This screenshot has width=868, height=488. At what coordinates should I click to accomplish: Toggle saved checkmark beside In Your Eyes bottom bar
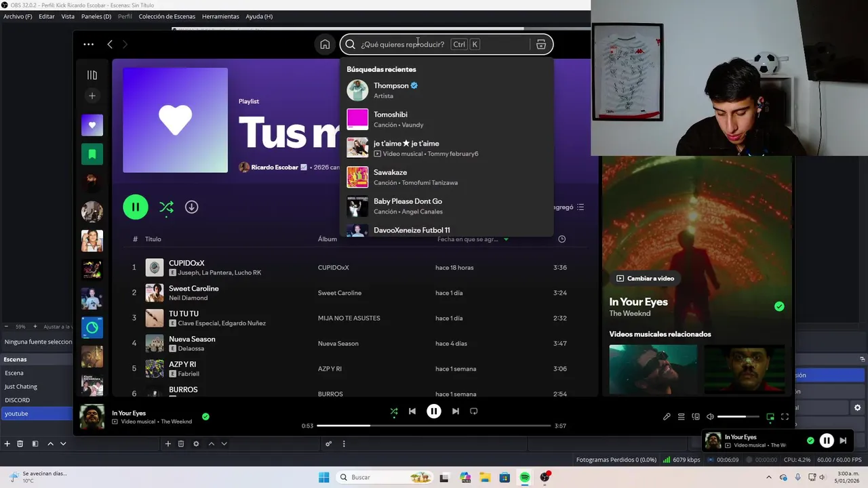click(205, 417)
